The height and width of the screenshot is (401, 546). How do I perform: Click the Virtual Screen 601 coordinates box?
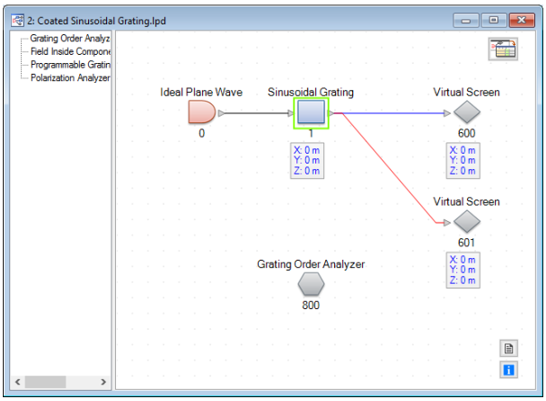[x=463, y=270]
